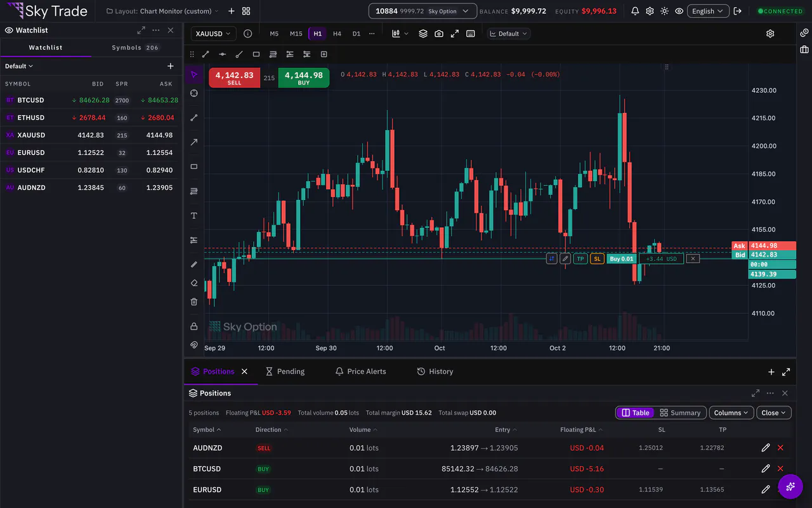
Task: Switch positions view to Summary
Action: pos(680,413)
